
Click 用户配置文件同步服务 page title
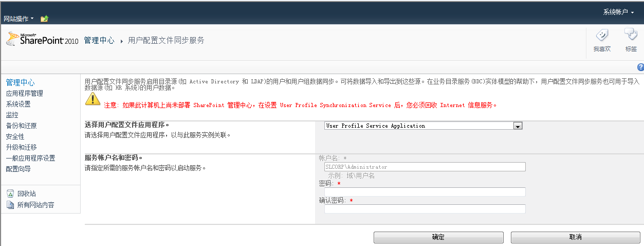[166, 40]
